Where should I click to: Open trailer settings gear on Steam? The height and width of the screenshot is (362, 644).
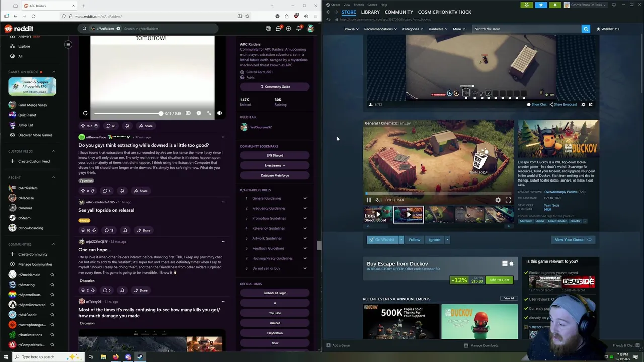498,200
